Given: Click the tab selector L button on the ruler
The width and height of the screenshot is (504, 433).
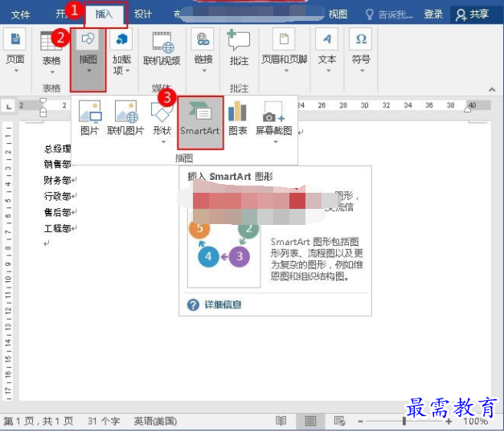Looking at the screenshot, I should 9,106.
